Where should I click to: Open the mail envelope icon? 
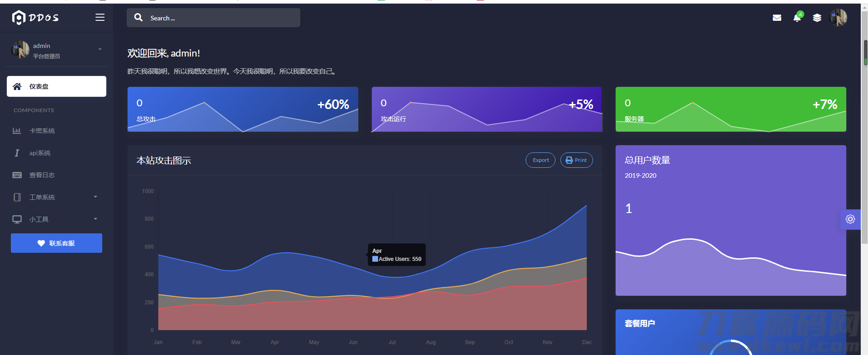click(x=777, y=18)
